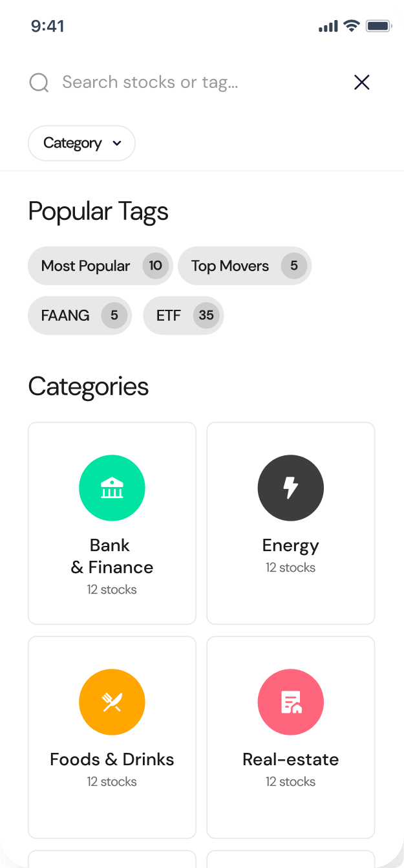Open the Energy 12 stocks card
Viewport: 404px width, 868px height.
[291, 523]
